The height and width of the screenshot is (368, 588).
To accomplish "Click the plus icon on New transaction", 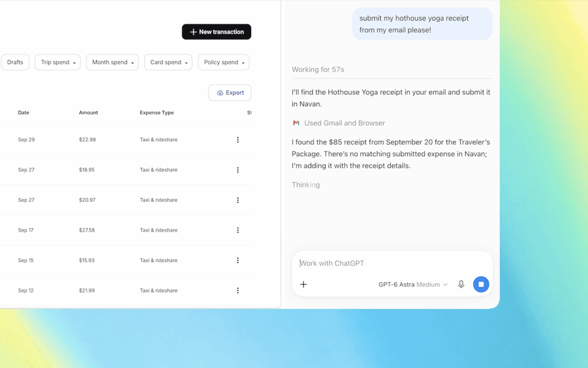I will [193, 32].
